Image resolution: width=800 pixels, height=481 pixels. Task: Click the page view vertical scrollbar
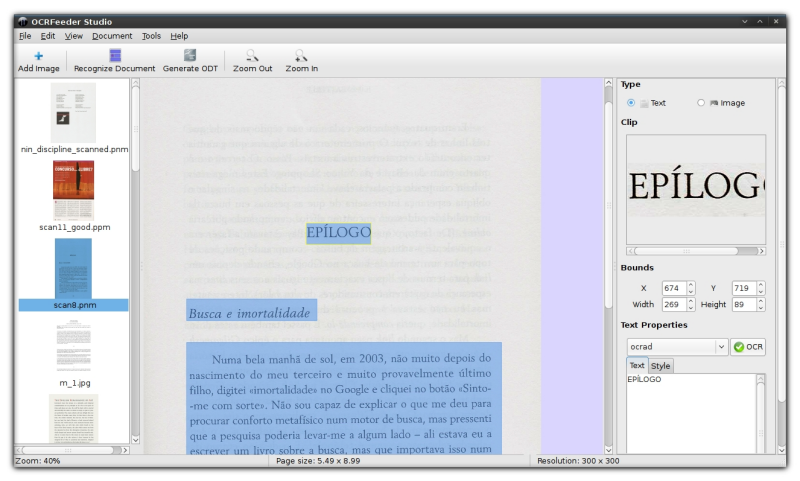pos(608,265)
